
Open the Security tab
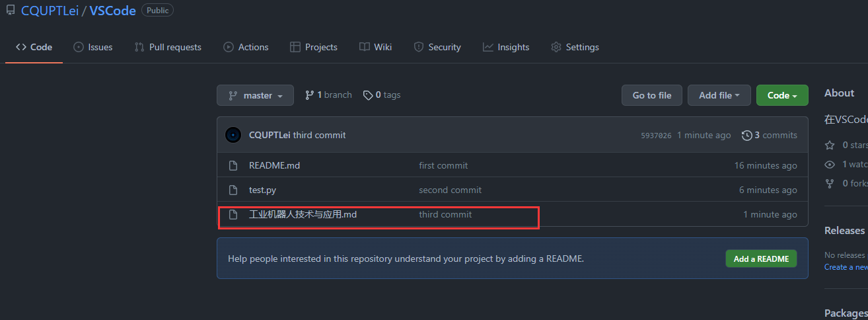tap(437, 47)
